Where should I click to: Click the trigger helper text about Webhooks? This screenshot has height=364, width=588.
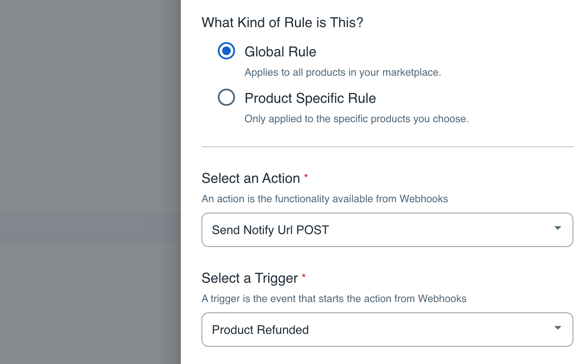point(334,299)
